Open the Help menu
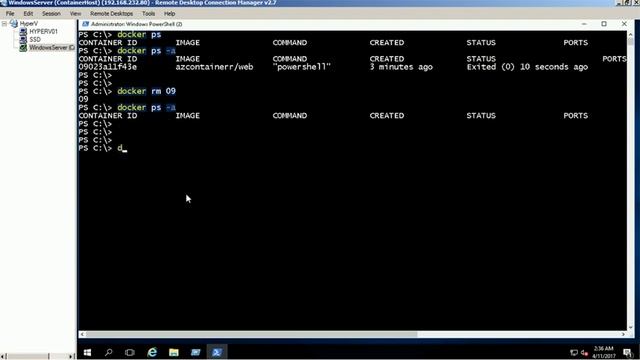Image resolution: width=640 pixels, height=360 pixels. tap(169, 13)
